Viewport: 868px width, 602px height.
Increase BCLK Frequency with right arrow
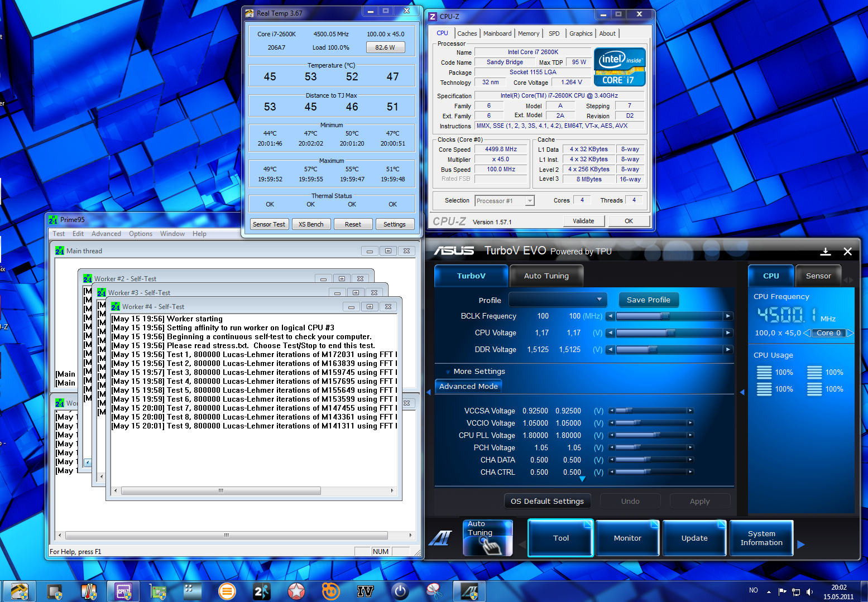coord(728,316)
